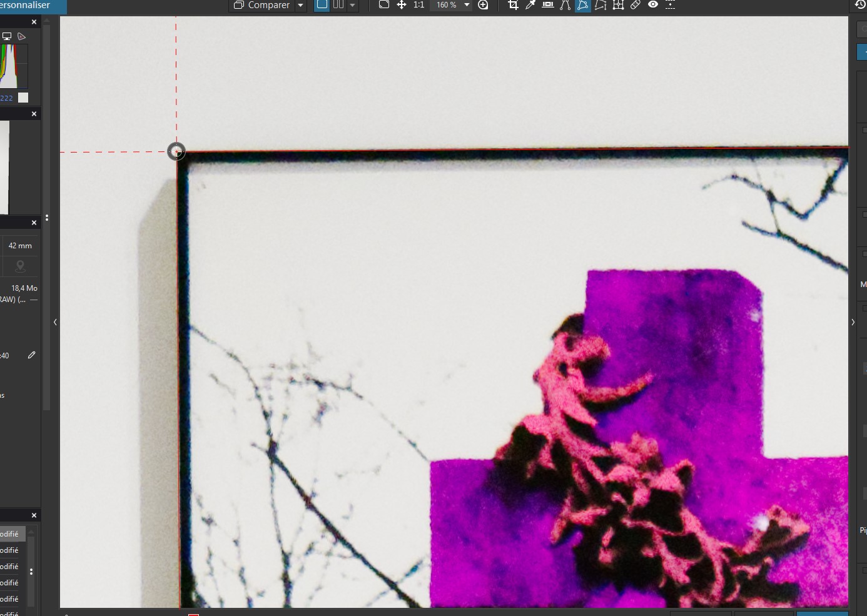
Task: Expand the Comparer options arrow
Action: tap(300, 5)
